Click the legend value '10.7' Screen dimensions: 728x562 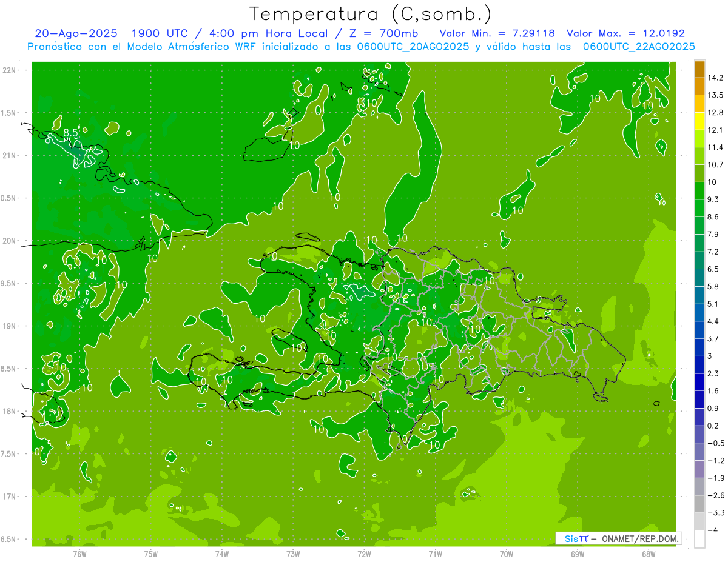tap(715, 165)
